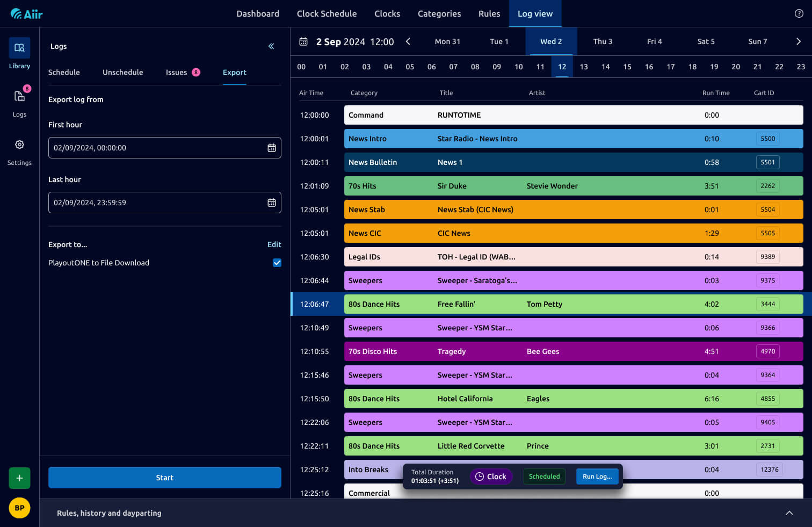The image size is (812, 527).
Task: Switch to Schedule tab
Action: pyautogui.click(x=64, y=73)
